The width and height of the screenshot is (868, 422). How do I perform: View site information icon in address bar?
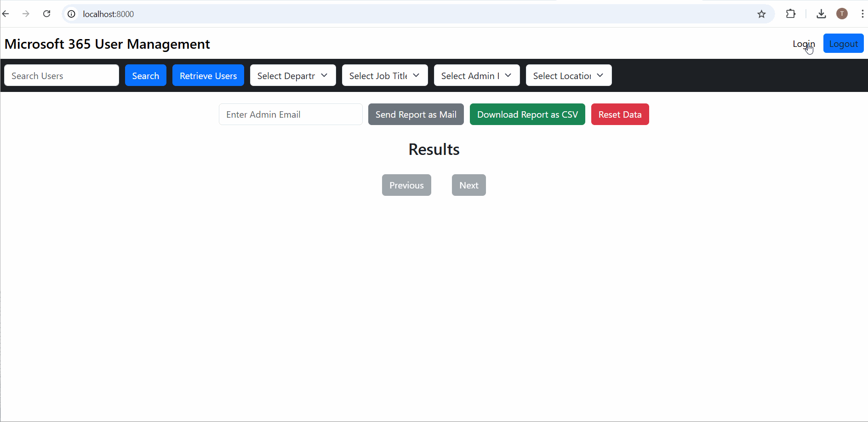point(71,14)
